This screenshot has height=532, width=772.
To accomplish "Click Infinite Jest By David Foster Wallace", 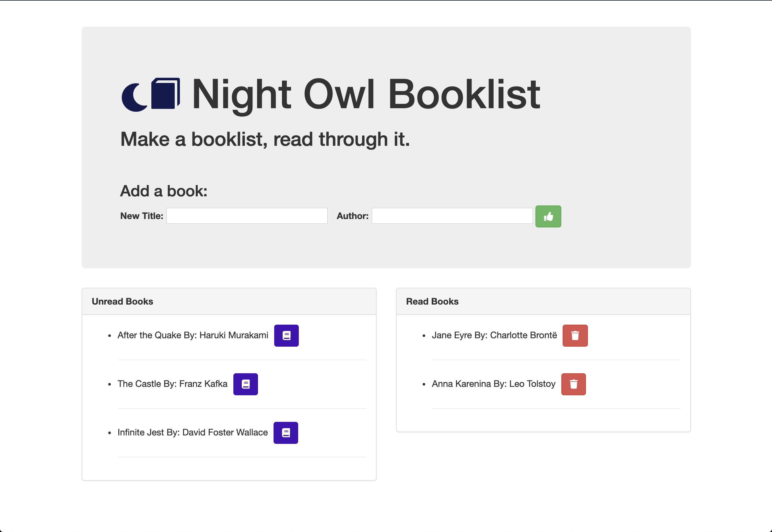I will pyautogui.click(x=193, y=433).
